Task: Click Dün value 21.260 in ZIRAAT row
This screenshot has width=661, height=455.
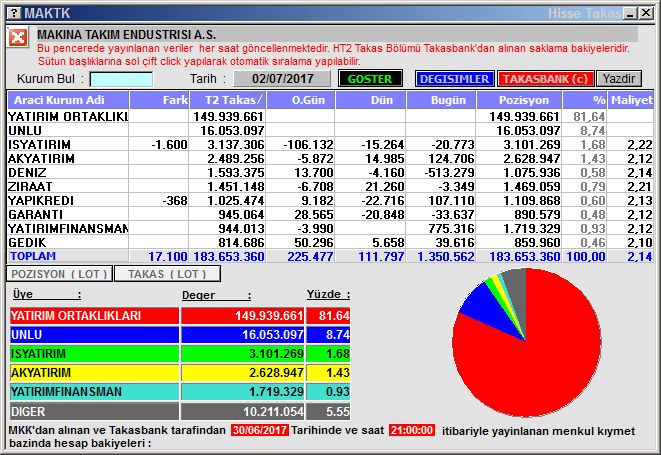Action: 384,186
